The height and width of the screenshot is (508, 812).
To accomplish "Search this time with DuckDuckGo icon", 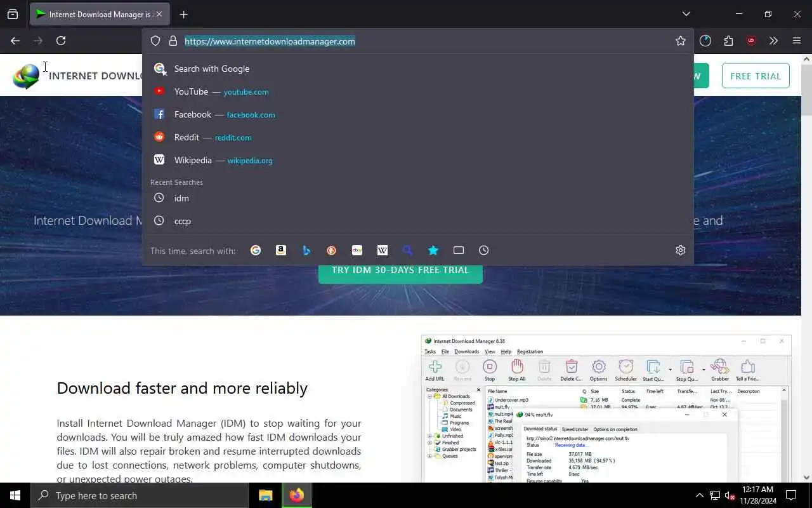I will 332,250.
